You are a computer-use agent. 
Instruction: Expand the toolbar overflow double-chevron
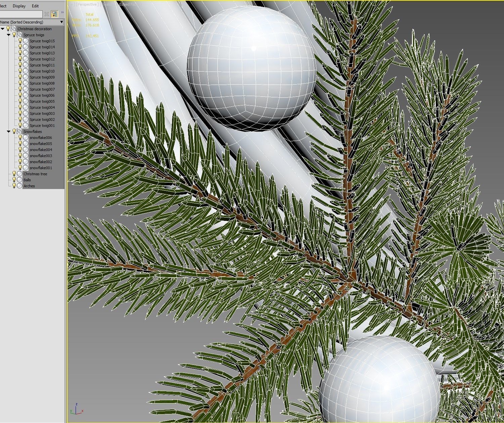[x=62, y=13]
